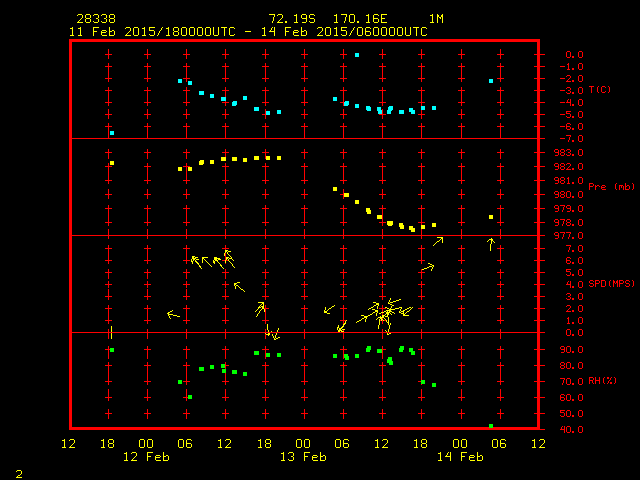Click the 2.0 wind speed tick value

[574, 309]
